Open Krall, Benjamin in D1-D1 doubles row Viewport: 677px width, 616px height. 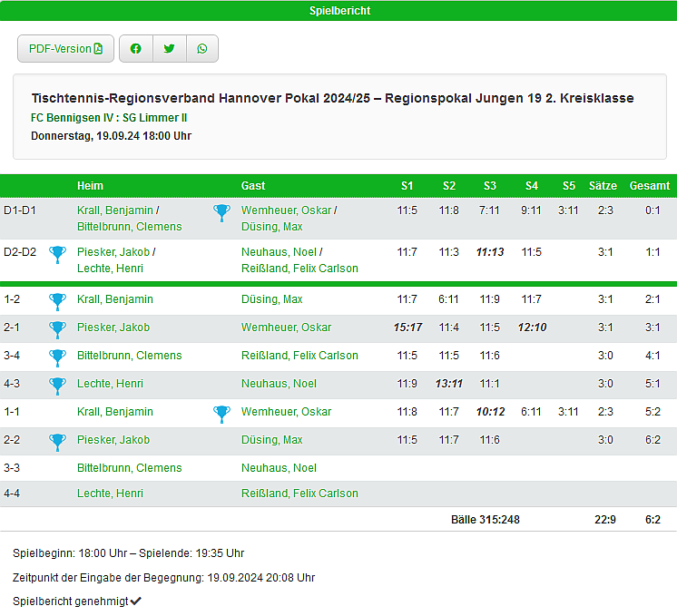point(115,210)
